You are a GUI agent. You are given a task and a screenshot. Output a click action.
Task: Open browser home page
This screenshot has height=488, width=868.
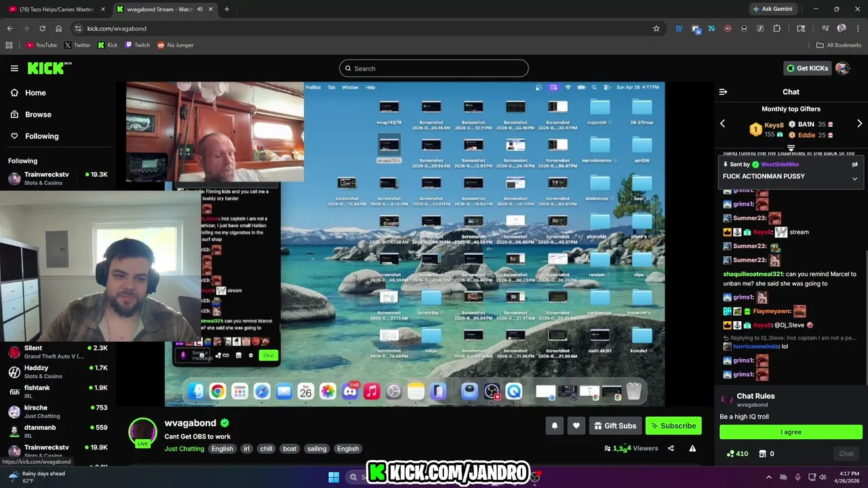click(58, 28)
